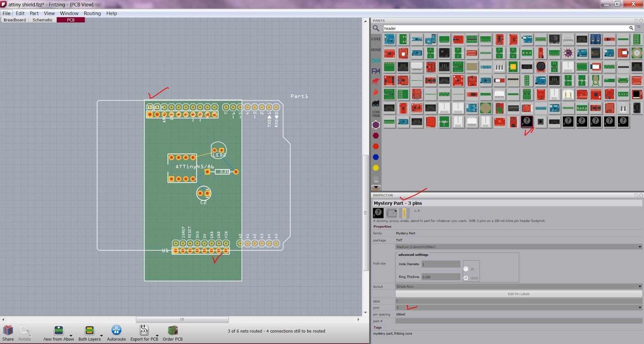The height and width of the screenshot is (344, 644).
Task: Open the Routing menu
Action: tap(92, 13)
